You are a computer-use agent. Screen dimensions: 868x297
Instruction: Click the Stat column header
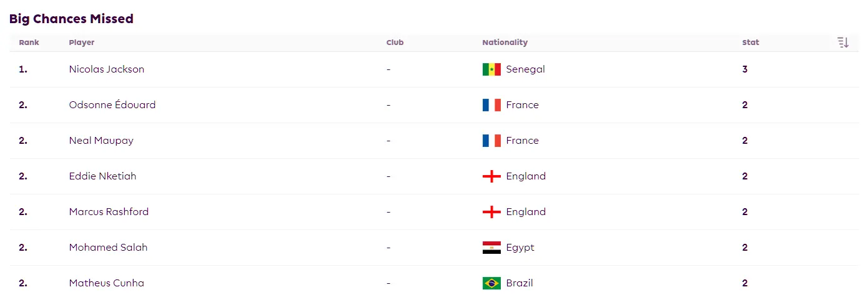(751, 43)
